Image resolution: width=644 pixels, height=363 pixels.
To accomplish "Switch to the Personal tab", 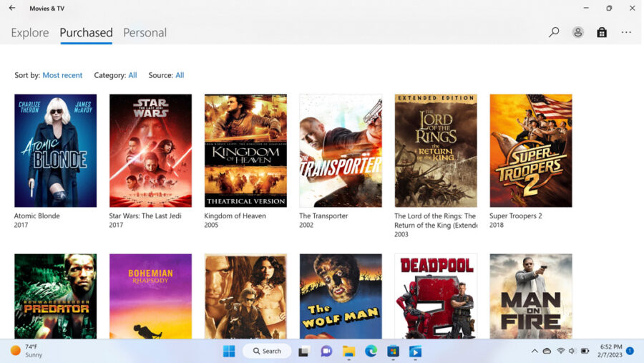I will (x=145, y=33).
